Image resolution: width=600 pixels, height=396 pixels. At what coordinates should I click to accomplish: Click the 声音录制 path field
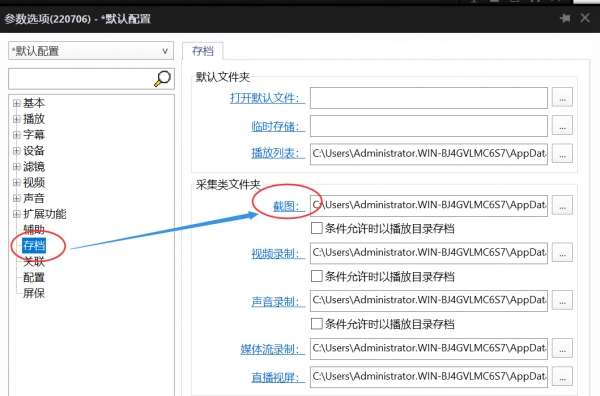click(x=429, y=301)
